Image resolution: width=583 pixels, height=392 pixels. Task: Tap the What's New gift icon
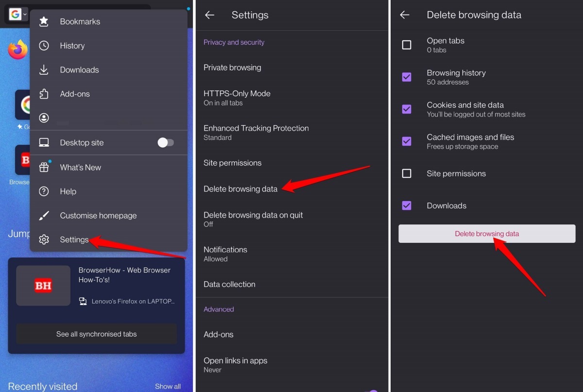tap(44, 167)
